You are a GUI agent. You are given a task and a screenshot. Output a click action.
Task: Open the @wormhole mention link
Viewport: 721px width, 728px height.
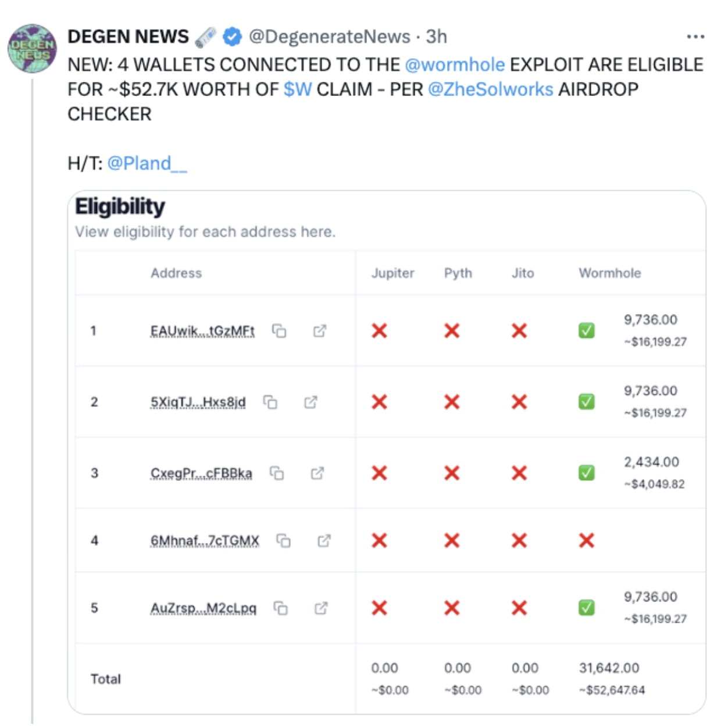pos(455,65)
